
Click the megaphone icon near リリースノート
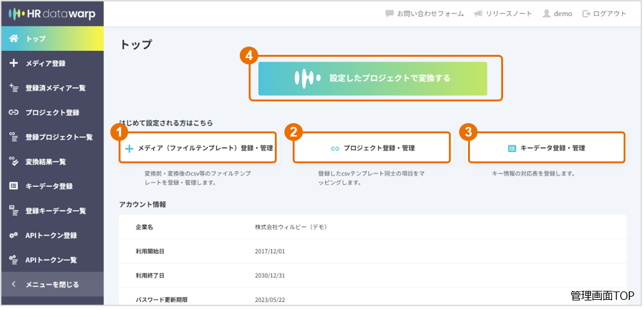click(x=478, y=13)
